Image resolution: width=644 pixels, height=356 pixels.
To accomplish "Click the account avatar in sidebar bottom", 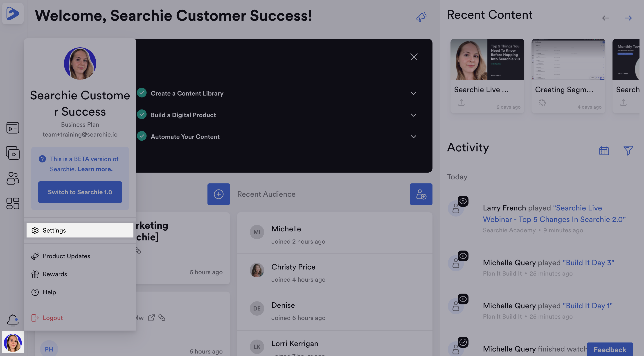I will coord(13,342).
